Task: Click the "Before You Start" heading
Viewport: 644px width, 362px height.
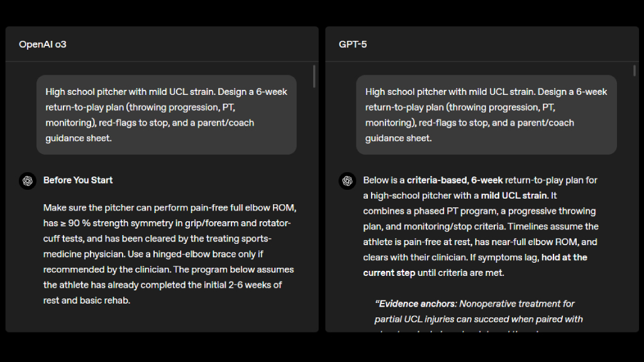Action: click(x=78, y=180)
